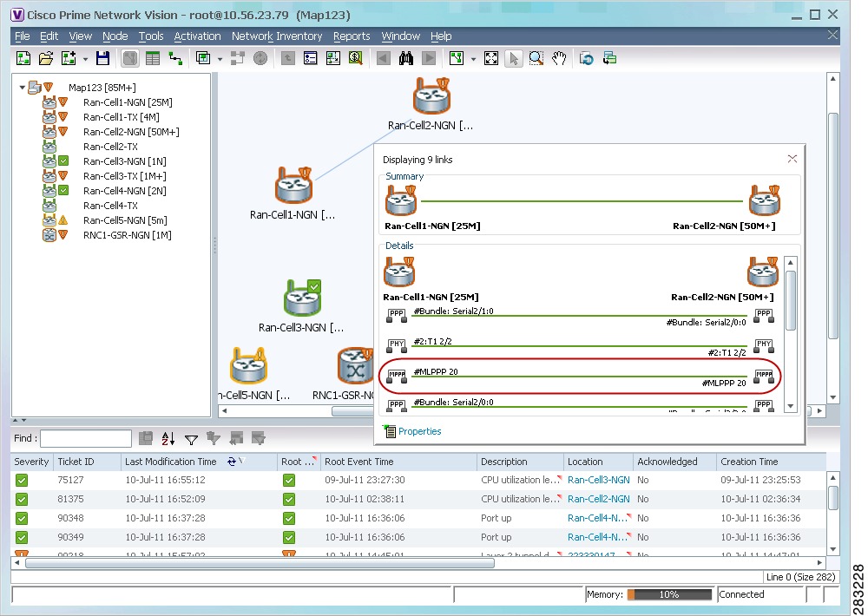The image size is (868, 616).
Task: Select Ran-Cell4-TX in the tree
Action: click(x=110, y=206)
